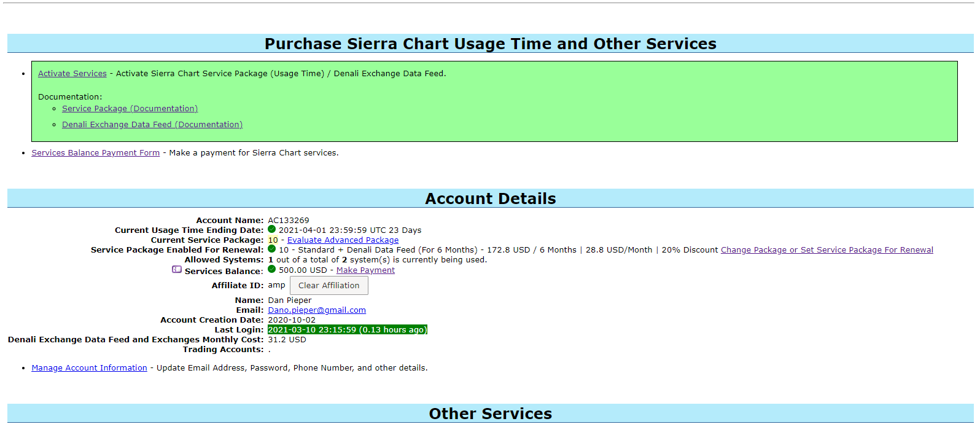Click the Account Creation Date 2020-10-02

pyautogui.click(x=292, y=320)
